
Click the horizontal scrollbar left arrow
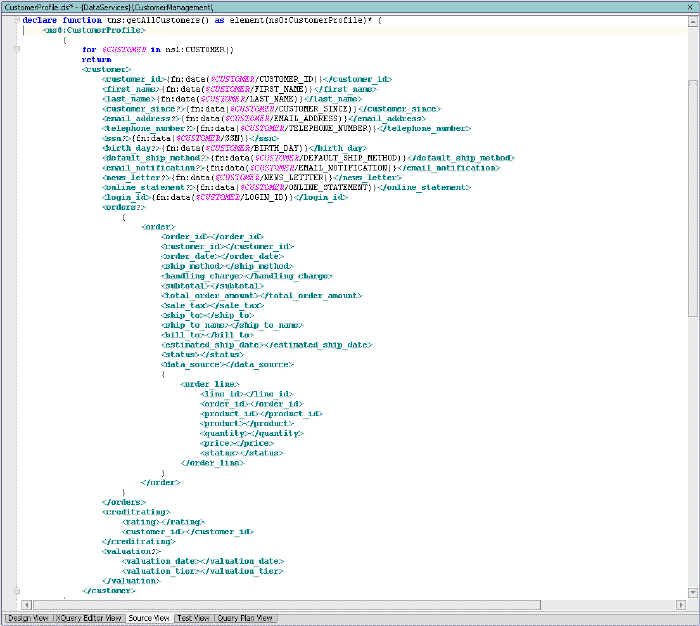pos(26,605)
